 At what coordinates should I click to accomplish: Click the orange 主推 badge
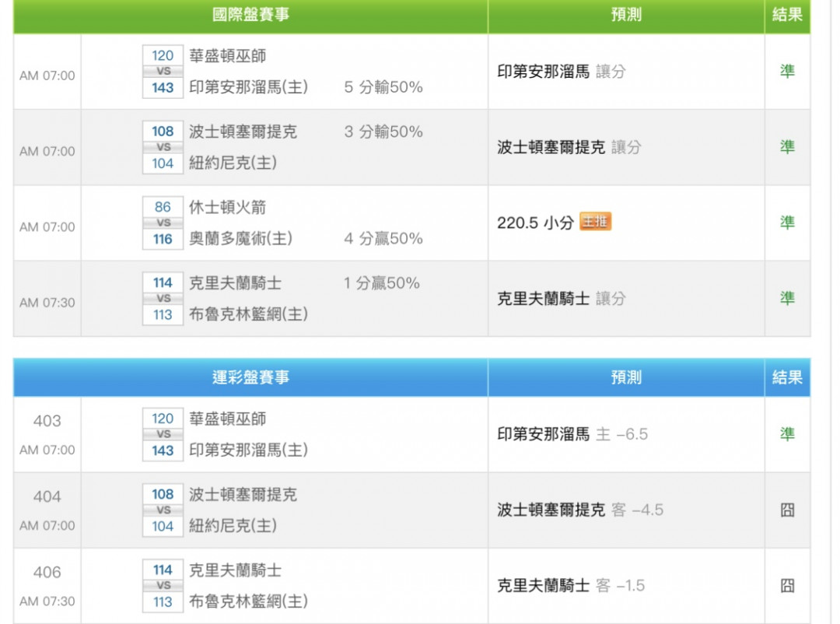(x=595, y=222)
